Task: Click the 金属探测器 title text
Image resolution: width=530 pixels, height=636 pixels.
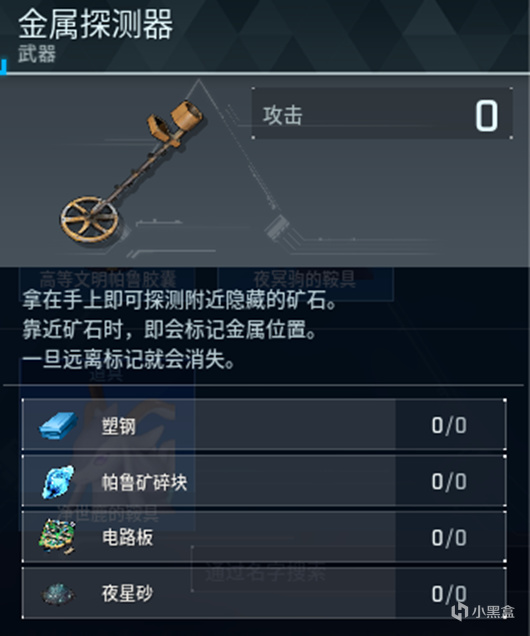Action: tap(96, 24)
